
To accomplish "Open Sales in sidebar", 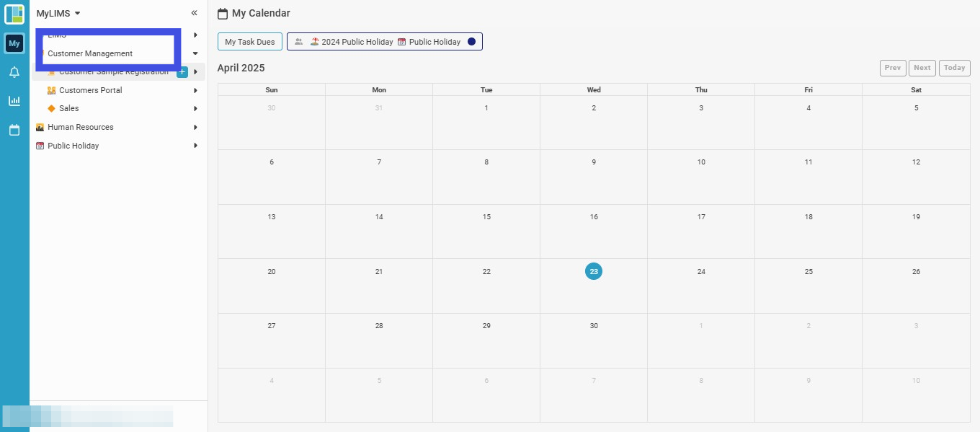I will [69, 108].
